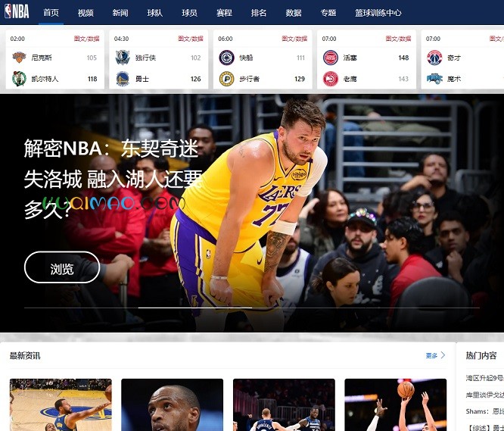The image size is (504, 431).
Task: Open the hot item starting with 库里谈伊戈达
Action: [485, 395]
